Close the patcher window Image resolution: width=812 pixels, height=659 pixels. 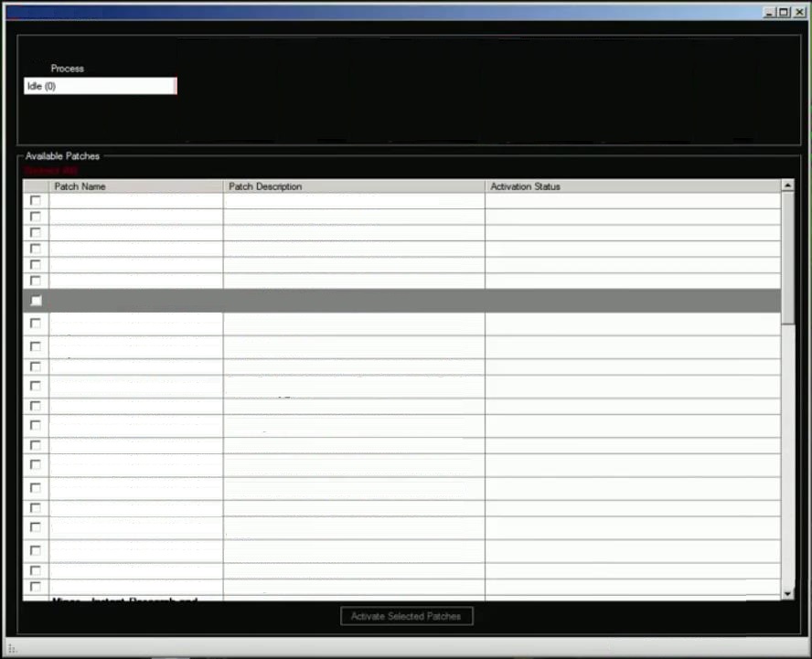(798, 12)
